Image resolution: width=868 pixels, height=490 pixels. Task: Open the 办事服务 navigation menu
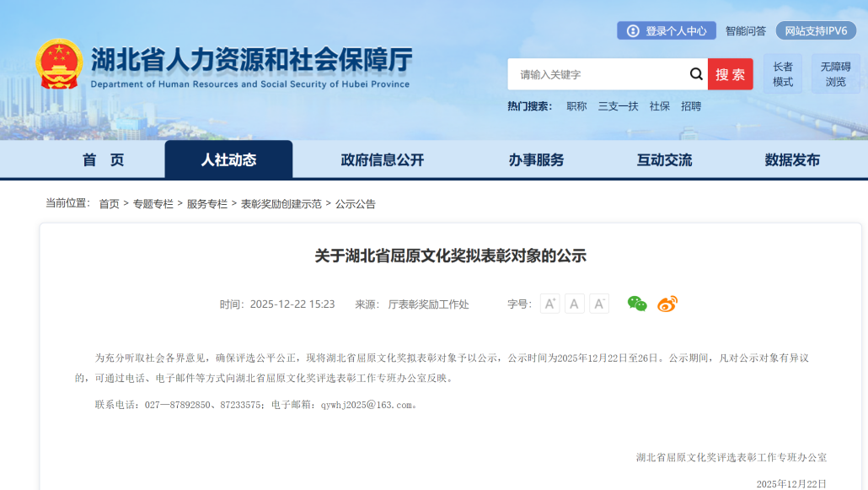coord(536,160)
